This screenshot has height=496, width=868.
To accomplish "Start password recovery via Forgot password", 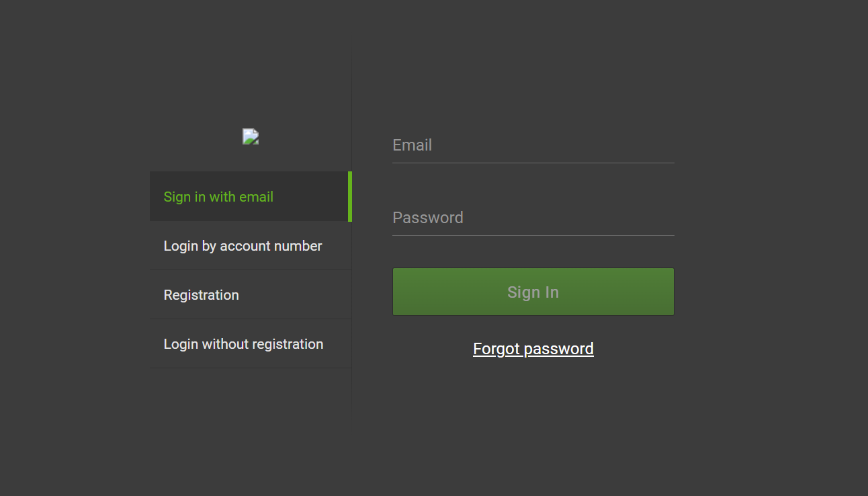I will point(533,349).
